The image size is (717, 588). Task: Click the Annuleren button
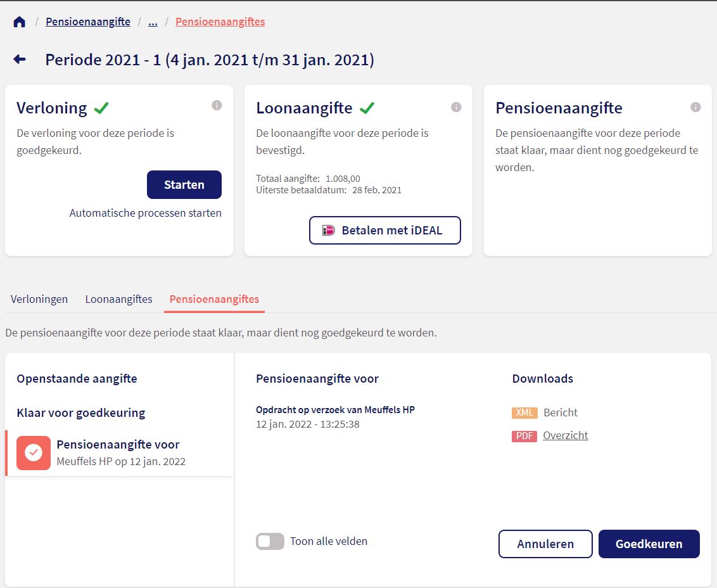(x=545, y=544)
